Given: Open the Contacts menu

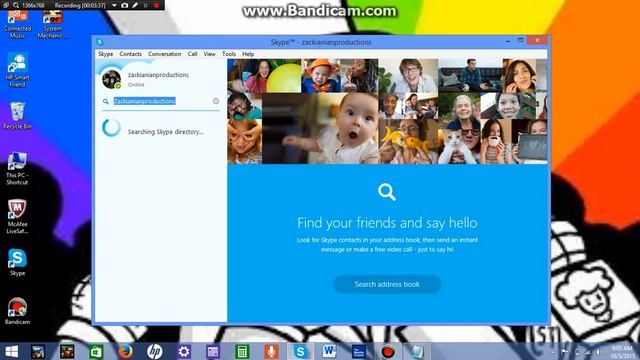Looking at the screenshot, I should pyautogui.click(x=130, y=54).
